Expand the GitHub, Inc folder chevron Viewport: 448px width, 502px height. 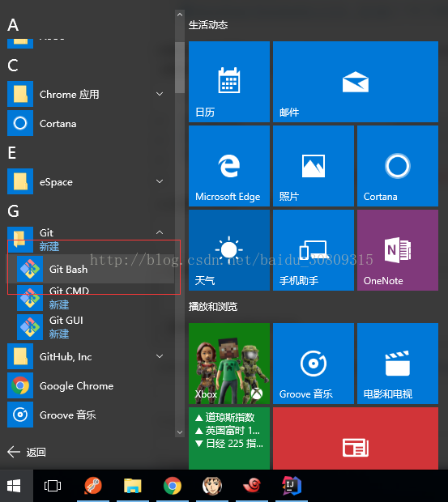pyautogui.click(x=160, y=356)
